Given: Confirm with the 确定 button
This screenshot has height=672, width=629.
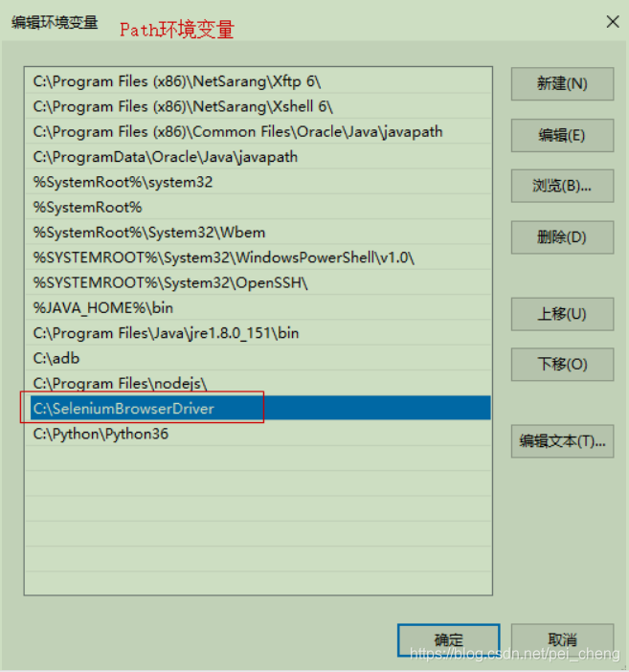Looking at the screenshot, I should coord(448,640).
